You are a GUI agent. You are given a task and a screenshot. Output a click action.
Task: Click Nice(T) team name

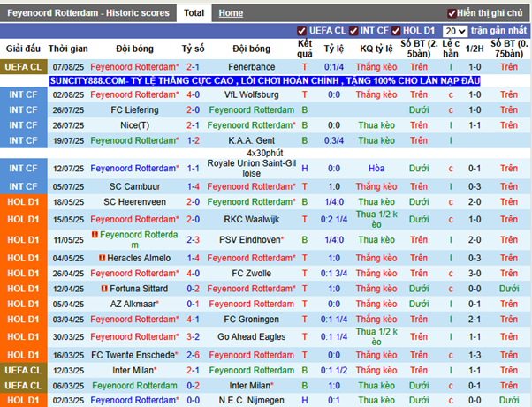click(x=134, y=125)
